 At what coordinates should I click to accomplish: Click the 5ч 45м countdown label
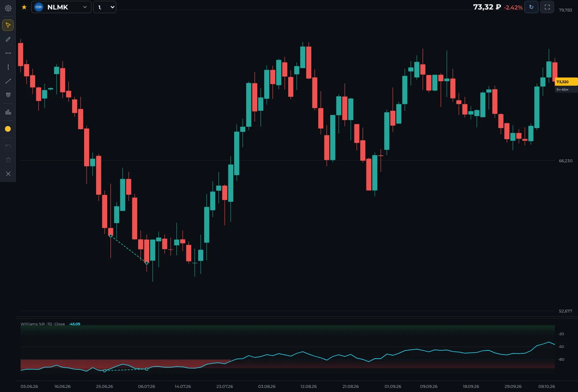tap(562, 89)
